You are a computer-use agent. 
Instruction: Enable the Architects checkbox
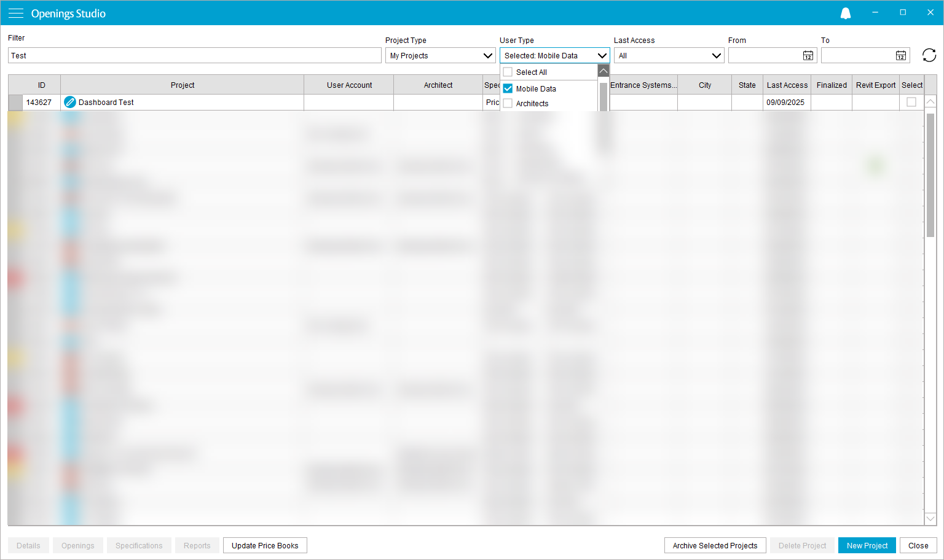click(x=508, y=104)
